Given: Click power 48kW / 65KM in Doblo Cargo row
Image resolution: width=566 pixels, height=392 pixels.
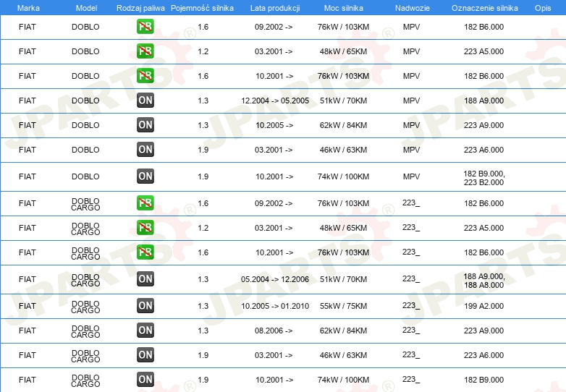Looking at the screenshot, I should (x=343, y=228).
